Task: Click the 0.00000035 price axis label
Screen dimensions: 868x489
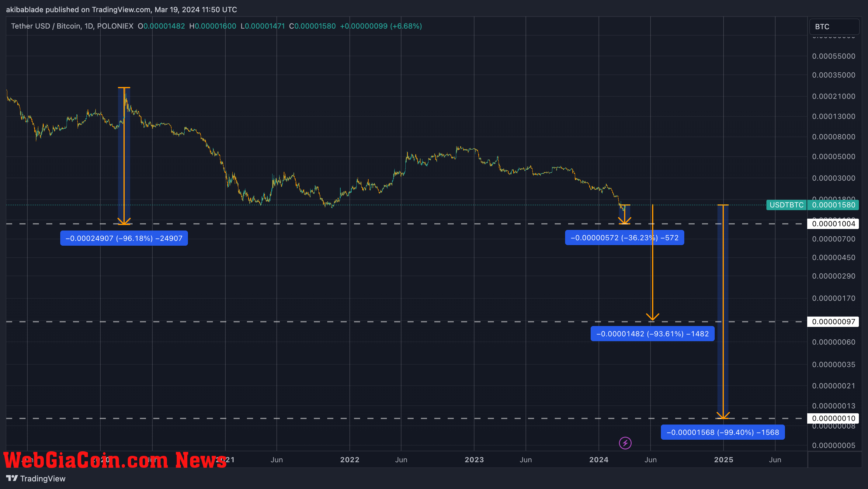Action: point(834,365)
